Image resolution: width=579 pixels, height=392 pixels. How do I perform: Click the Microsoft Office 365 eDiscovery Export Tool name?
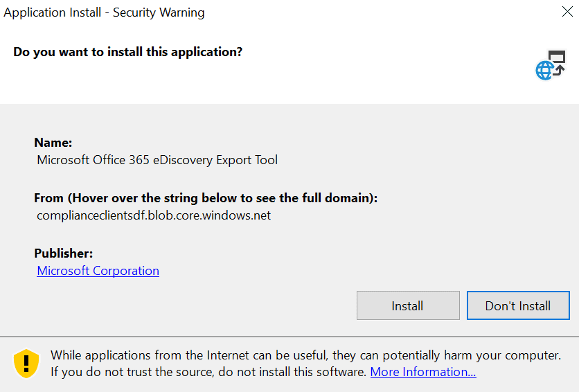[157, 160]
